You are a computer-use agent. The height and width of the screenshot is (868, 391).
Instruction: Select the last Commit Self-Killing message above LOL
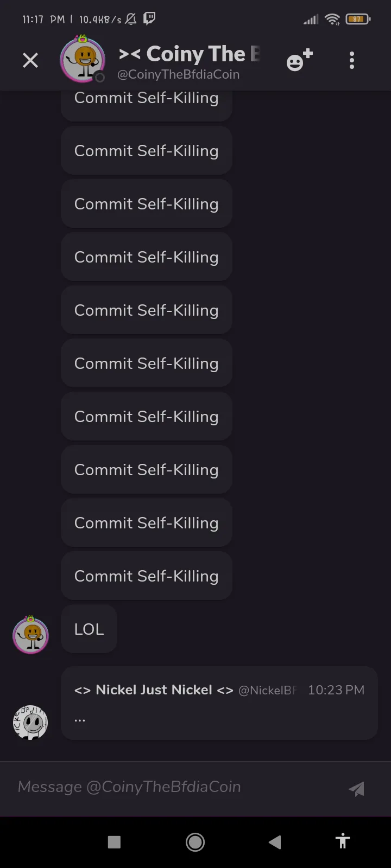[147, 576]
